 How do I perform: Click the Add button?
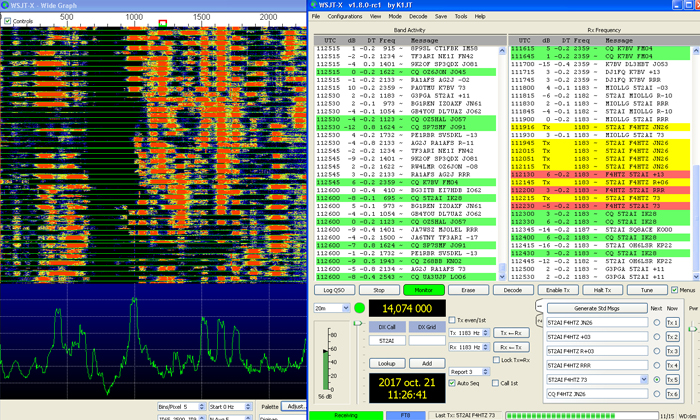(427, 363)
